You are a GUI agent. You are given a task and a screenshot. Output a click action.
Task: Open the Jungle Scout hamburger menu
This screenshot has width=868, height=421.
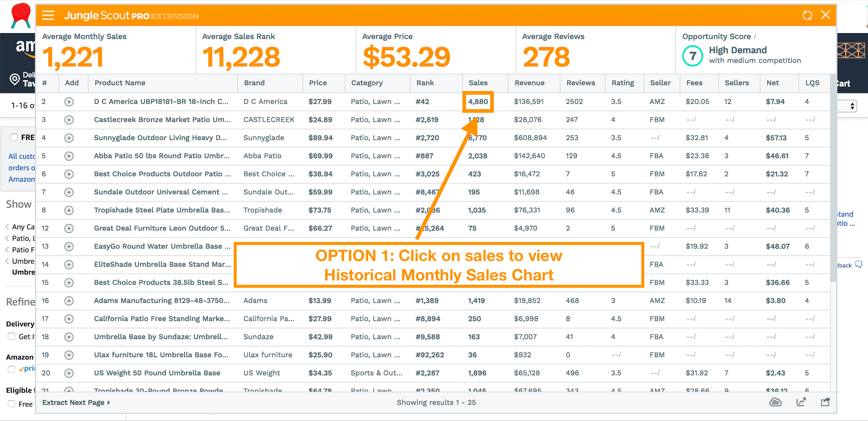(x=48, y=15)
